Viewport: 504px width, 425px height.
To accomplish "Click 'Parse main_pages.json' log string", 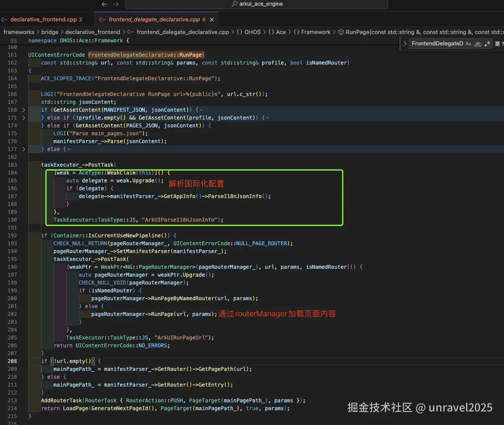I will point(106,134).
